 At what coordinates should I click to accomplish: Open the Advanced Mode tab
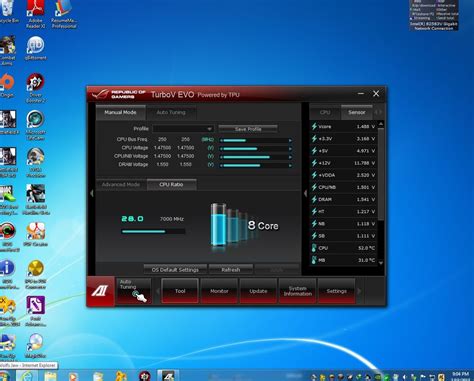click(x=121, y=184)
